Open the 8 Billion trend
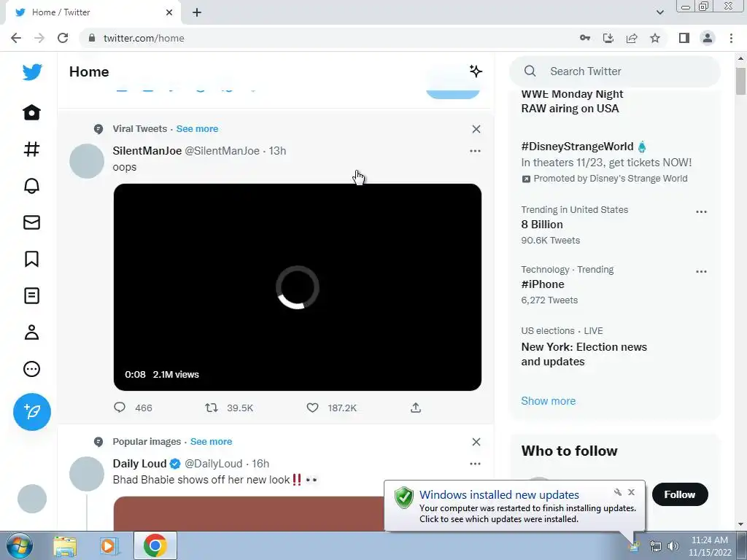The width and height of the screenshot is (747, 560). [542, 225]
